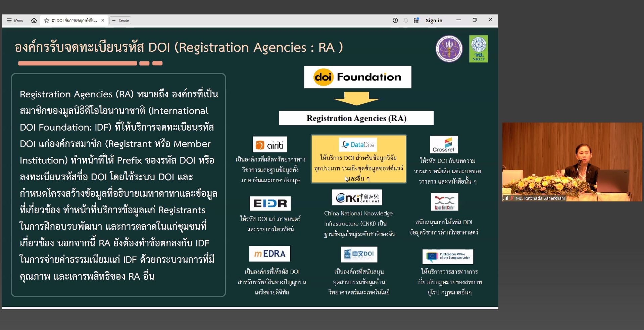This screenshot has width=644, height=330.
Task: Click the Create button
Action: [120, 20]
